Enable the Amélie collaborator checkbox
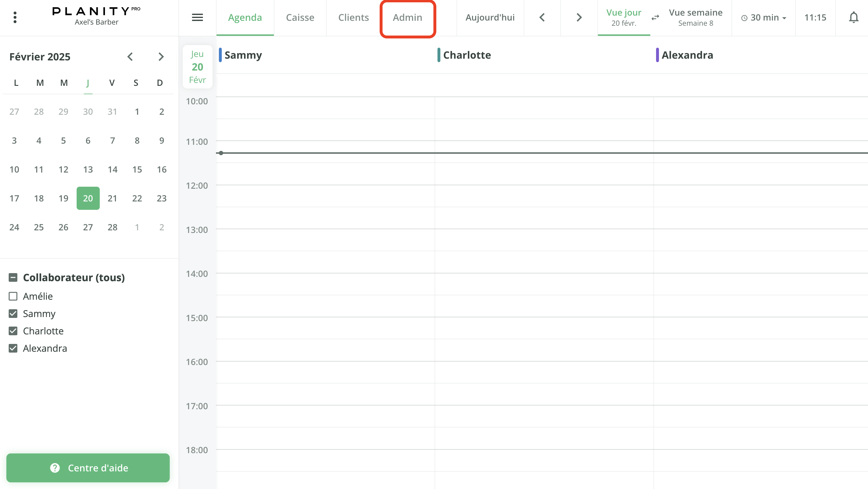This screenshot has width=868, height=489. tap(13, 296)
